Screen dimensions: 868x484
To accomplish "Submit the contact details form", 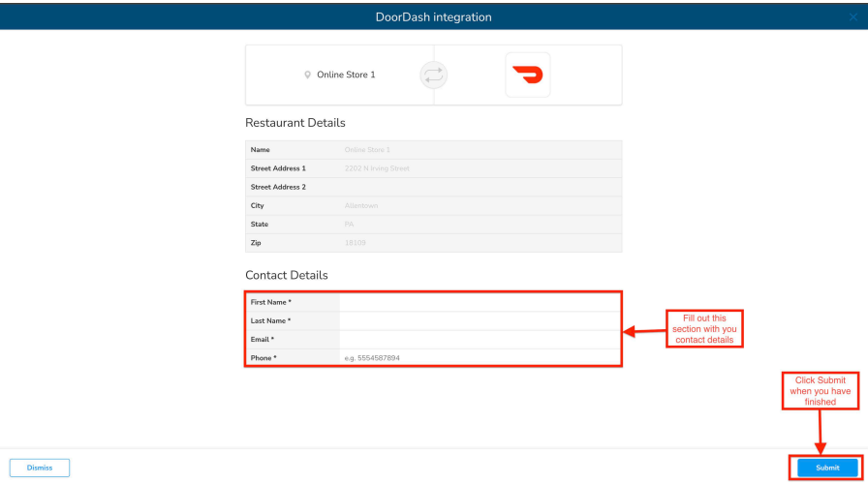I will click(827, 468).
